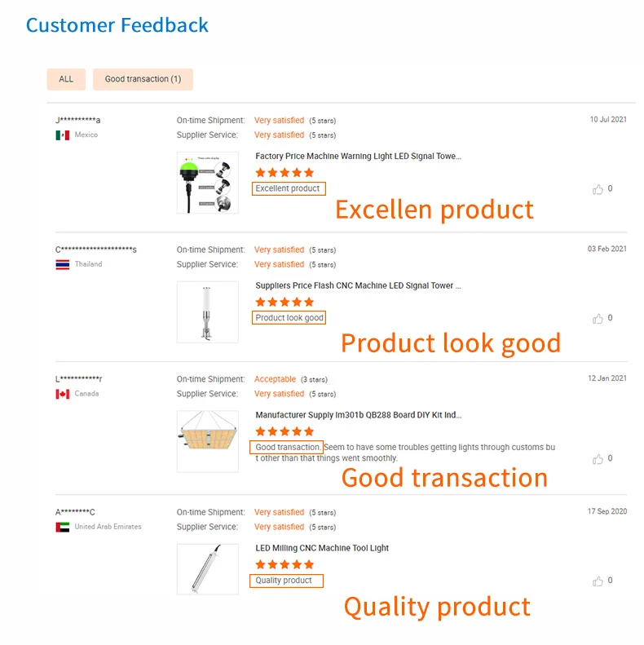Like the Thailand customer's review
644x645 pixels.
(598, 319)
